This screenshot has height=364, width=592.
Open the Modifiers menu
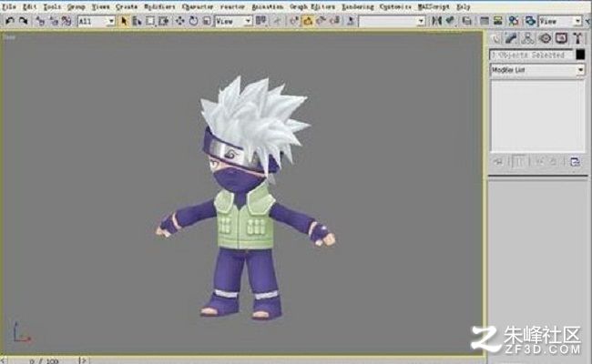coord(159,6)
